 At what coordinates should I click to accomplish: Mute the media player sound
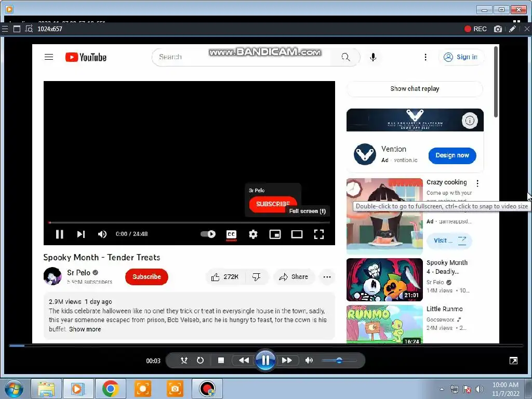click(x=309, y=361)
